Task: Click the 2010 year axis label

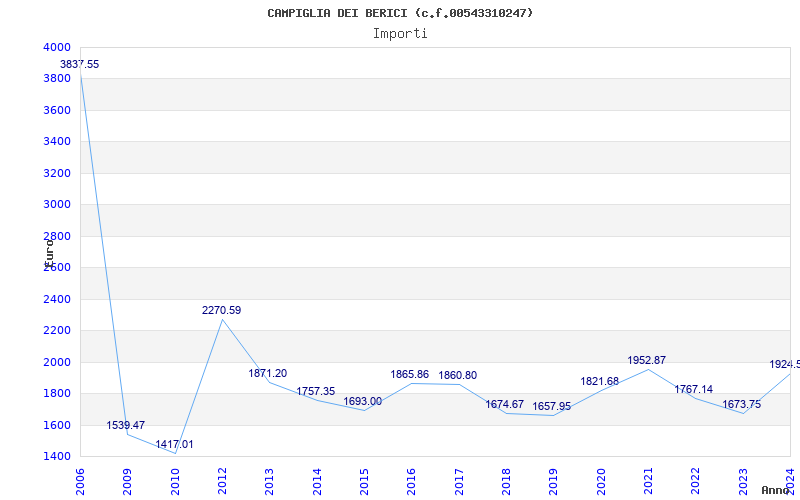Action: [174, 482]
